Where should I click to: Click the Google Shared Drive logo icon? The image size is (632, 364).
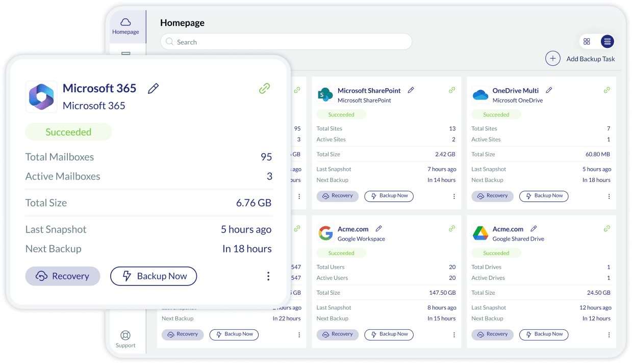[x=480, y=233]
